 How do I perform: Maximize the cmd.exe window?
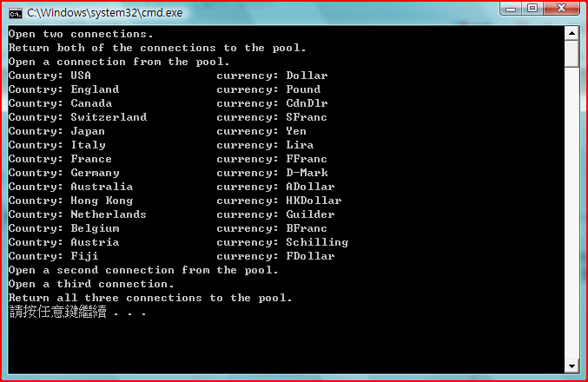pos(532,8)
